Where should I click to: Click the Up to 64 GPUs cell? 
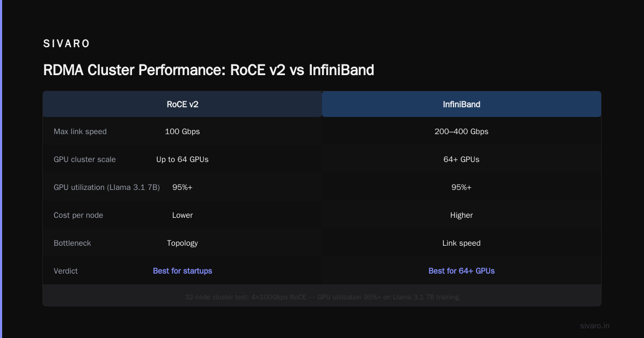(182, 159)
